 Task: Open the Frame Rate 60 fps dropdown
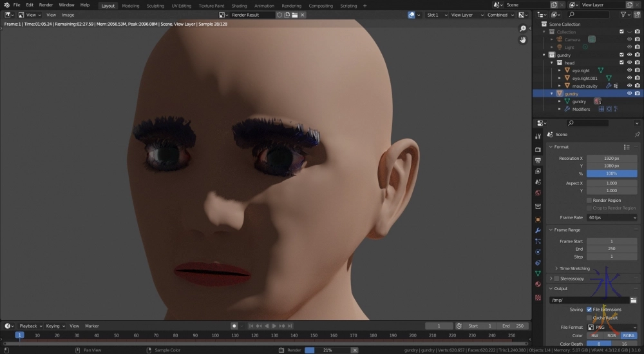pyautogui.click(x=612, y=217)
